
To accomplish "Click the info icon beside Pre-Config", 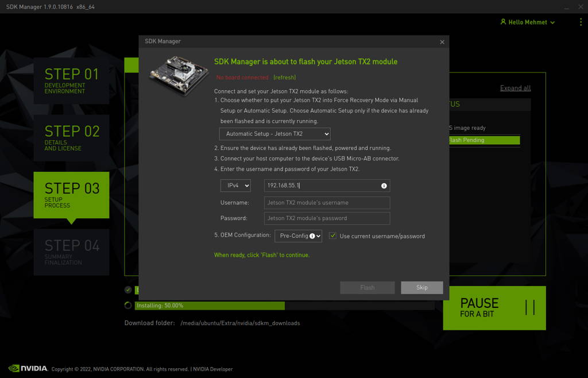I will point(312,236).
